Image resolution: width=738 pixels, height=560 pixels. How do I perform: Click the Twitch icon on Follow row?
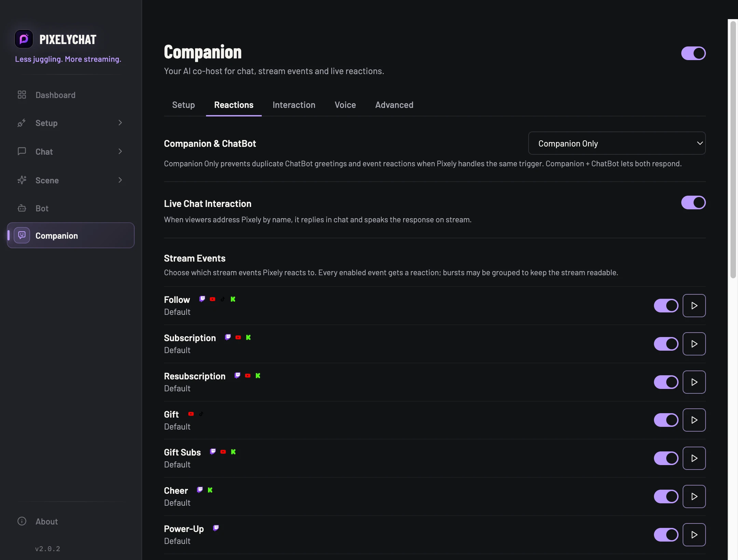(202, 299)
